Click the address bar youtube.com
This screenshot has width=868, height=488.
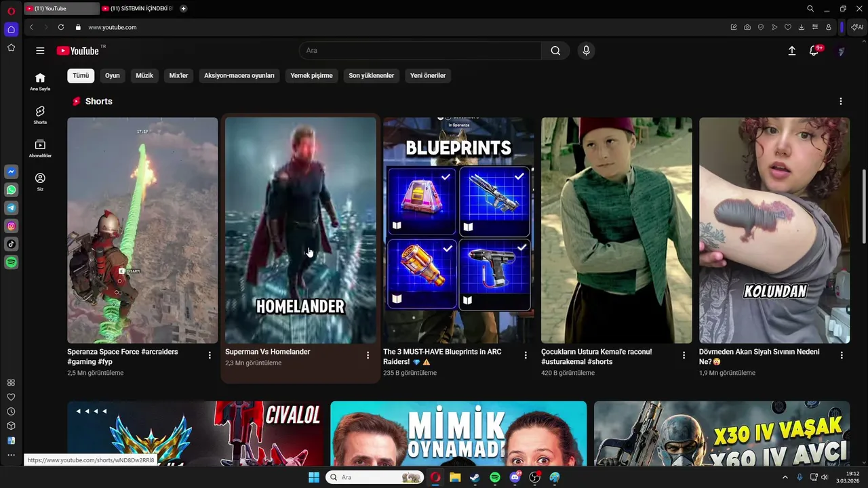pyautogui.click(x=113, y=27)
